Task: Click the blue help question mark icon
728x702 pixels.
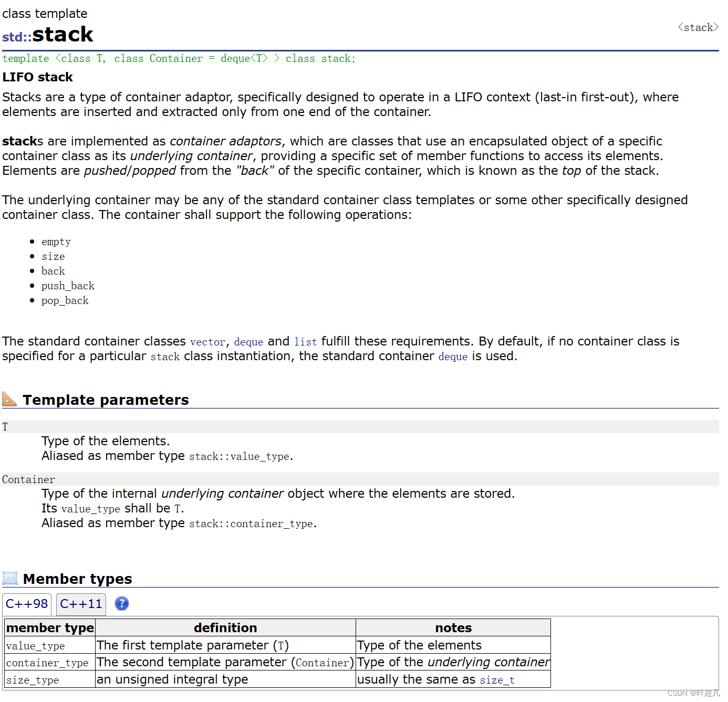Action: (x=122, y=604)
